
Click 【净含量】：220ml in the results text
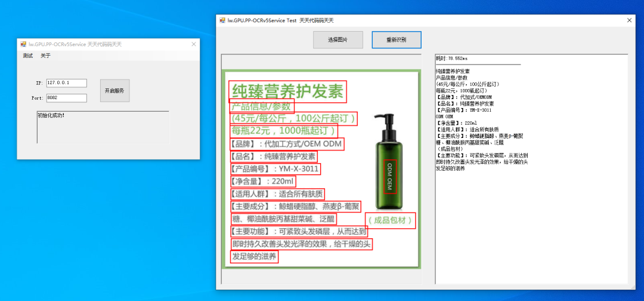click(457, 124)
